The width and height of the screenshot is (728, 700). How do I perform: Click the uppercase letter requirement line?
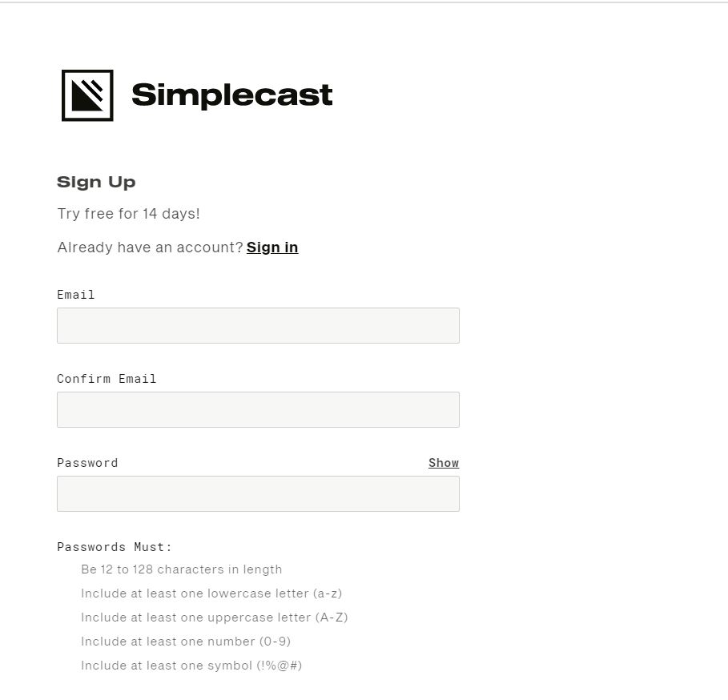213,618
